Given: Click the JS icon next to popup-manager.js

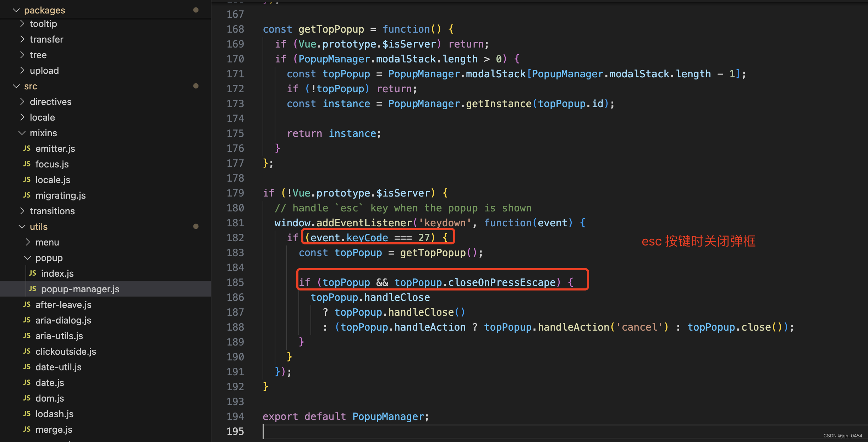Looking at the screenshot, I should coord(33,289).
